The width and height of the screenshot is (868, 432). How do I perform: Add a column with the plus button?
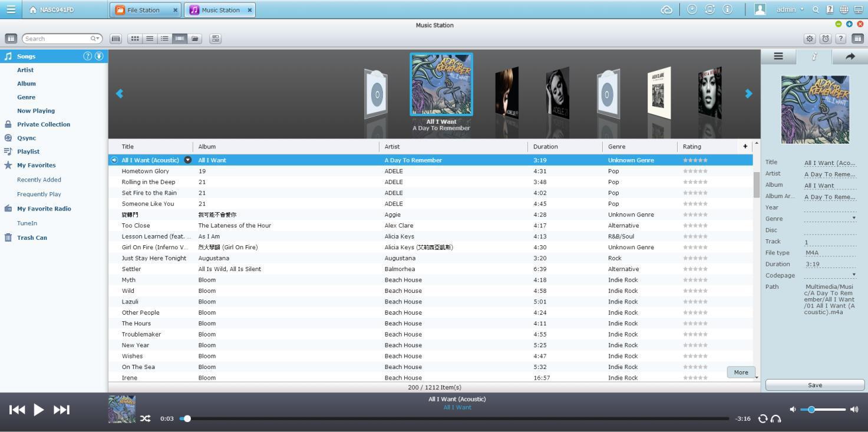pyautogui.click(x=745, y=146)
